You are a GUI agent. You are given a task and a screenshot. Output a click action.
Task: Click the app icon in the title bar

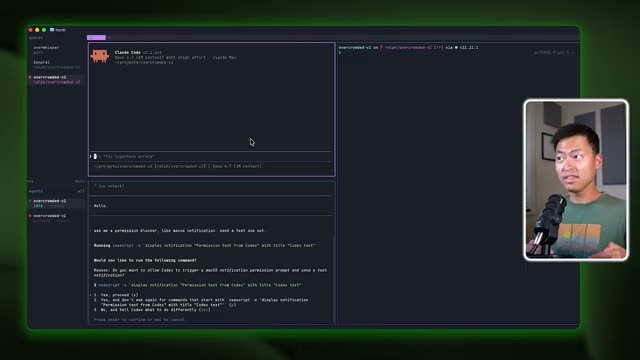pos(52,30)
